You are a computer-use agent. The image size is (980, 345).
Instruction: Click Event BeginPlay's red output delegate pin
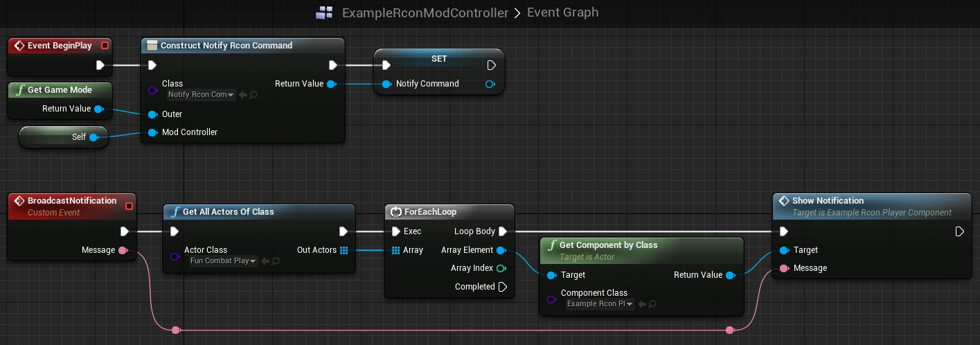tap(105, 46)
